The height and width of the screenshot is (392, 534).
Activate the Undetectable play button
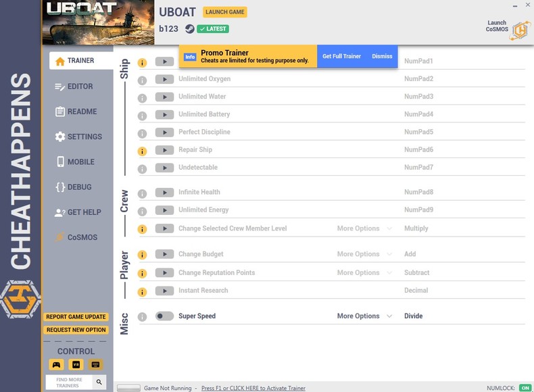(164, 168)
